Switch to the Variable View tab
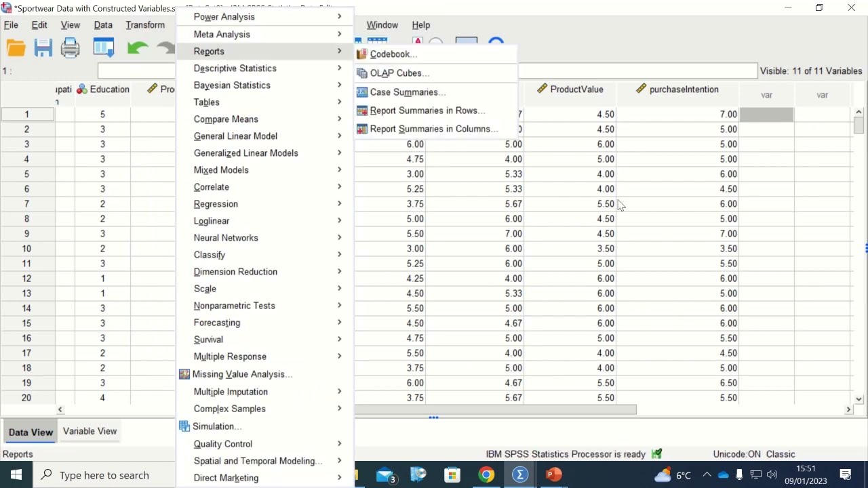The width and height of the screenshot is (868, 488). pyautogui.click(x=90, y=431)
